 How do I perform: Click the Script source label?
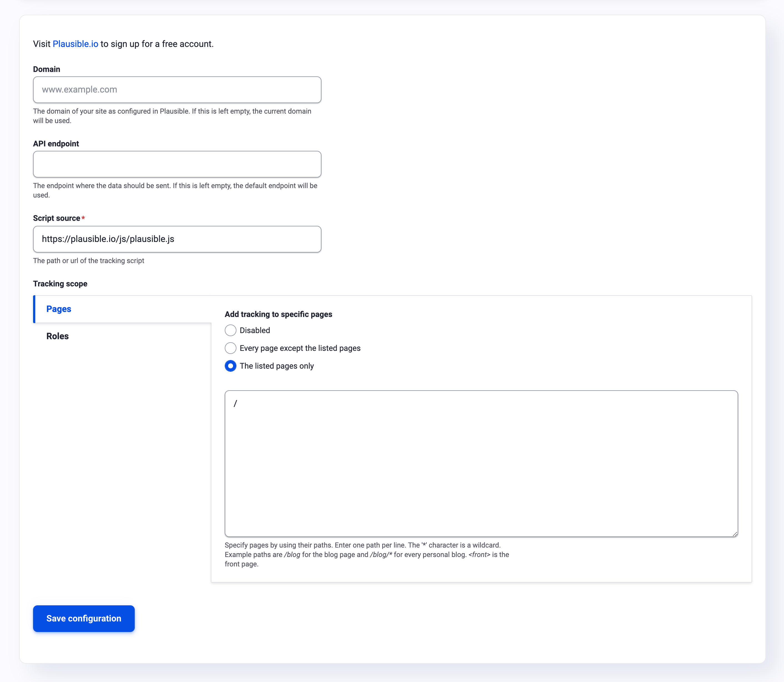[56, 218]
